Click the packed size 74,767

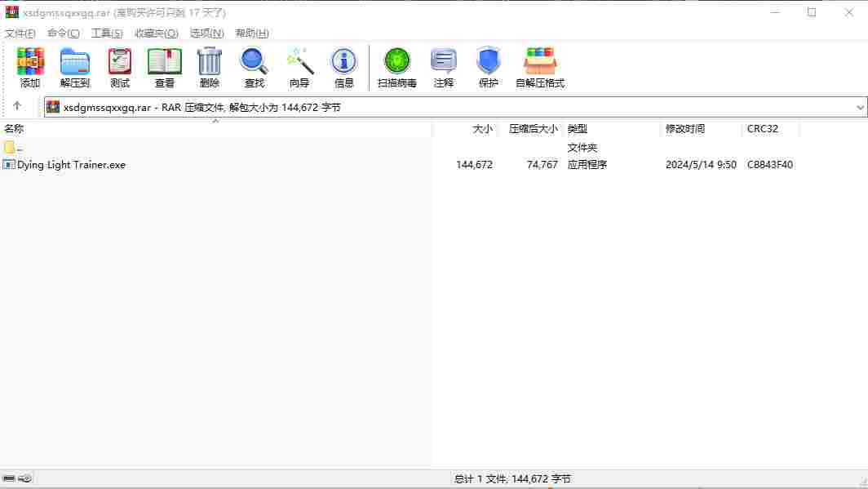pyautogui.click(x=542, y=164)
